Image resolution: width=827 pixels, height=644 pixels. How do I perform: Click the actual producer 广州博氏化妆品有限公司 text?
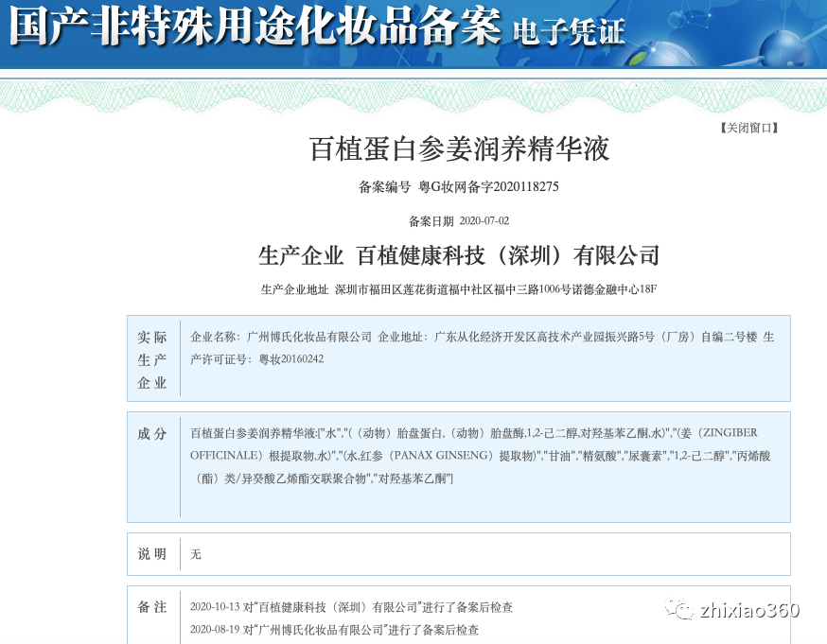pyautogui.click(x=309, y=337)
